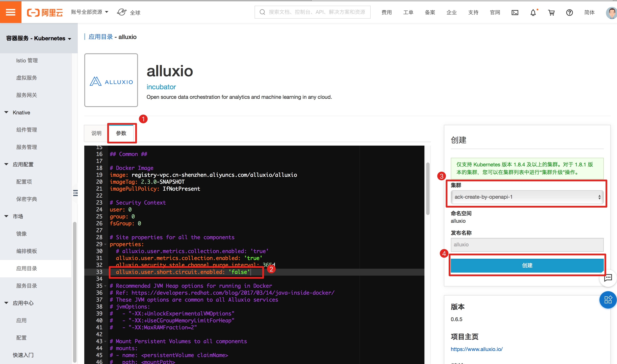Open 保密字典 in the sidebar
This screenshot has height=364, width=617.
point(26,199)
